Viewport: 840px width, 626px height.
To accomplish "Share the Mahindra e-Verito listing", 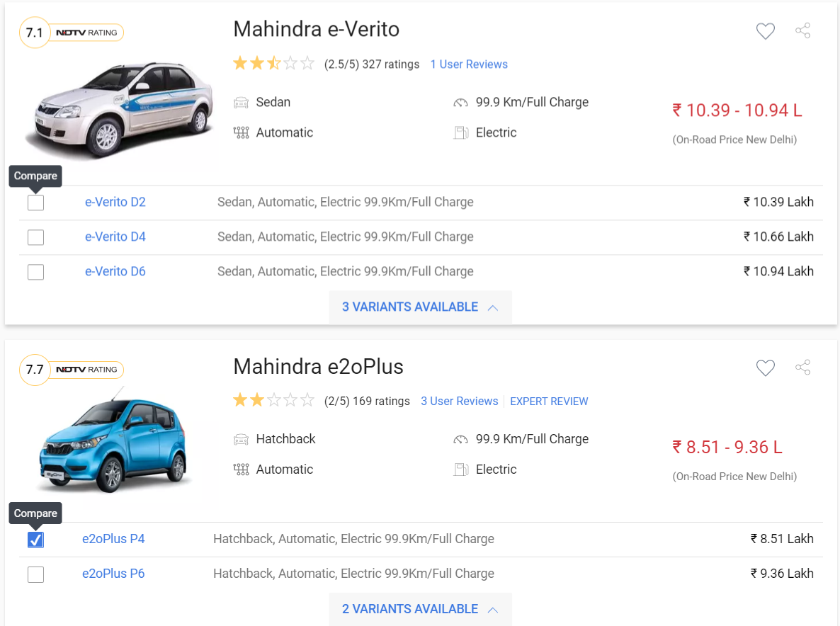I will [x=802, y=30].
